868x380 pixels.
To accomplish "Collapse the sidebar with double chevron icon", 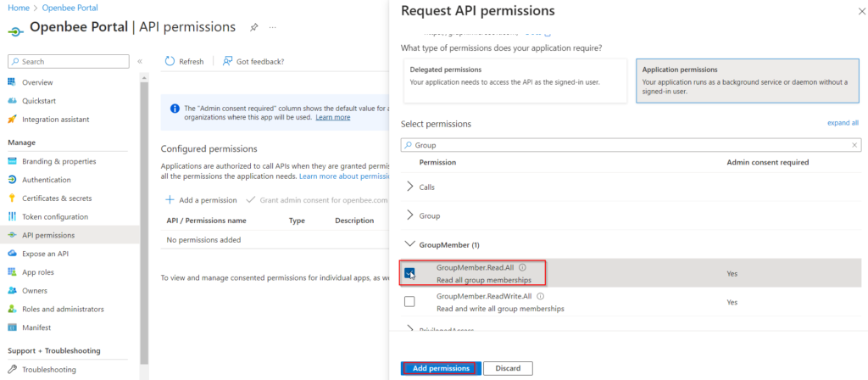I will click(140, 61).
